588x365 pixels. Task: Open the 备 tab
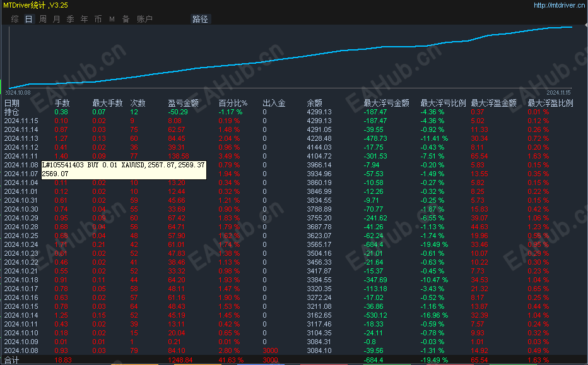pyautogui.click(x=126, y=19)
